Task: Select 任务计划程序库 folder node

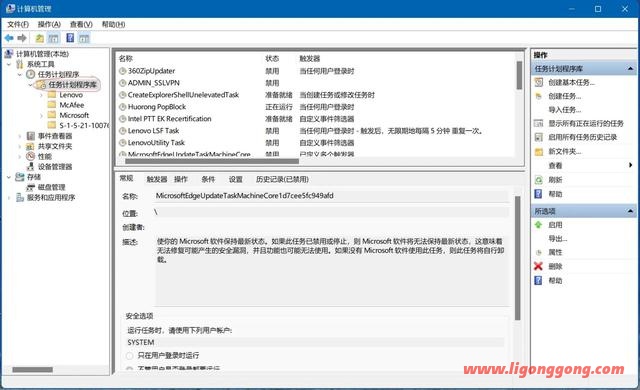Action: click(72, 84)
